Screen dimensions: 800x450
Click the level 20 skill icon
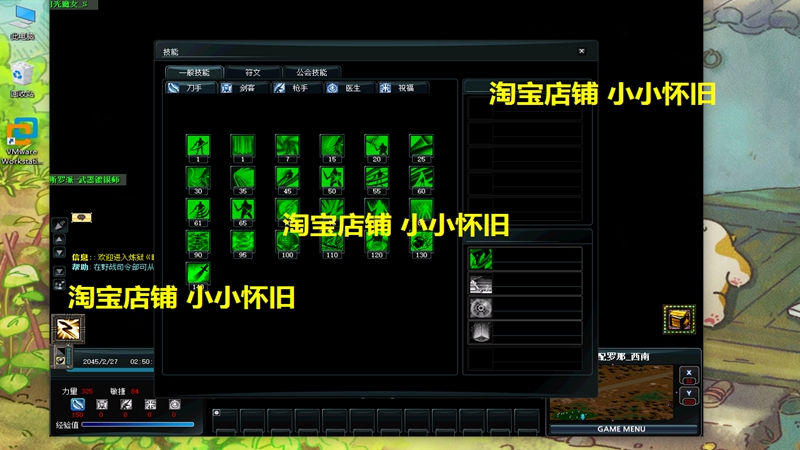[377, 146]
